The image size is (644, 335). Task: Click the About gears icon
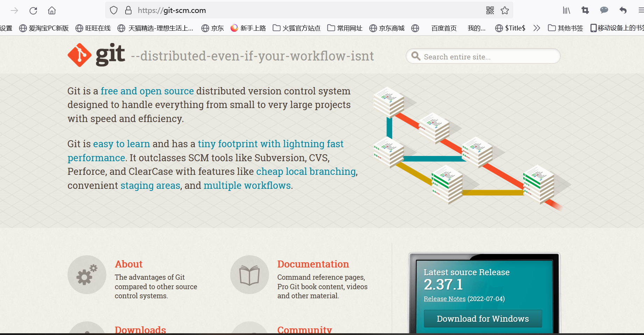(x=87, y=275)
